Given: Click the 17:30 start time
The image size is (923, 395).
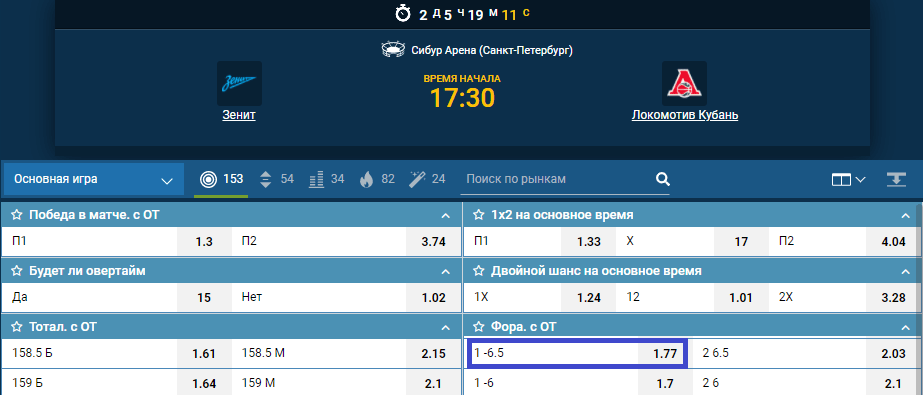Looking at the screenshot, I should [462, 98].
